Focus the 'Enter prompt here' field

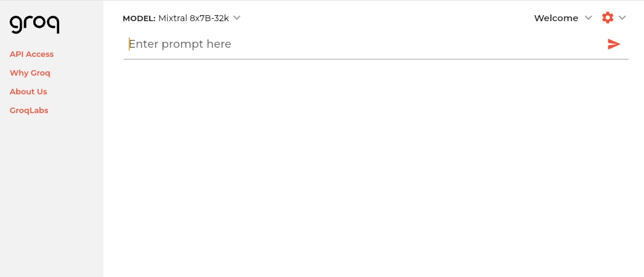coord(180,44)
